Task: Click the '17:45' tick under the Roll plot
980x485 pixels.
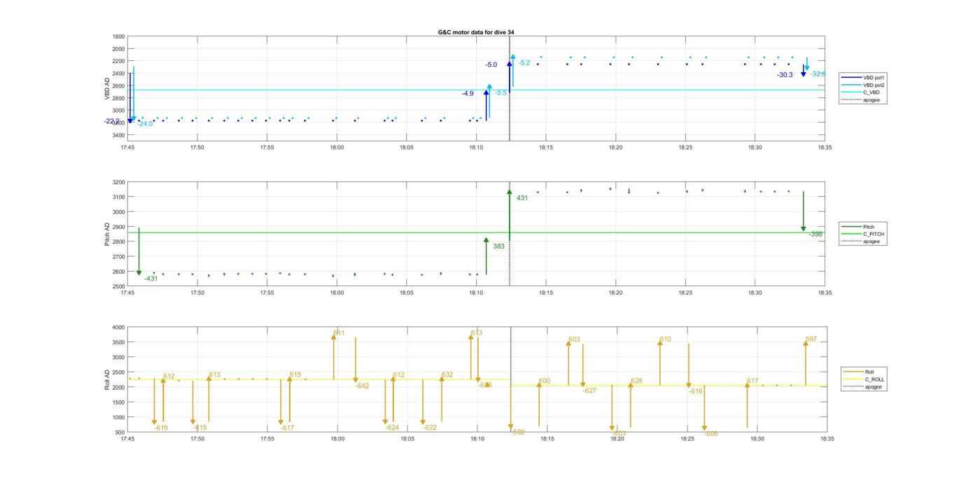Action: coord(127,439)
